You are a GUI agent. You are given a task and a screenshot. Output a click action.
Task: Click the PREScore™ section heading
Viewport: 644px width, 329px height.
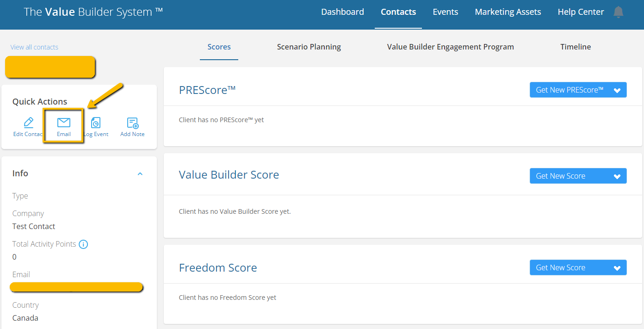point(207,90)
